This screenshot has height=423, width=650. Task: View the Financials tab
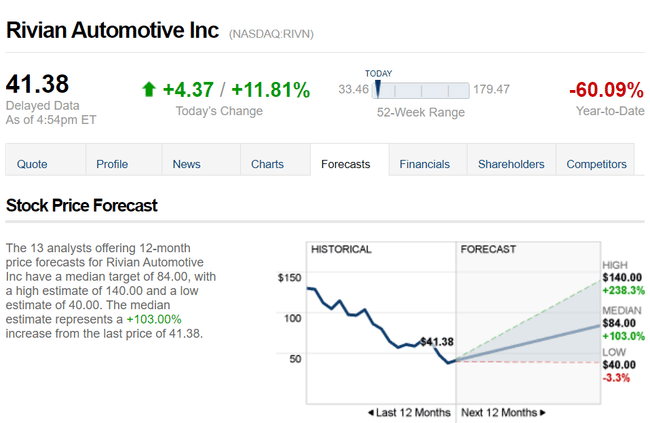tap(425, 164)
